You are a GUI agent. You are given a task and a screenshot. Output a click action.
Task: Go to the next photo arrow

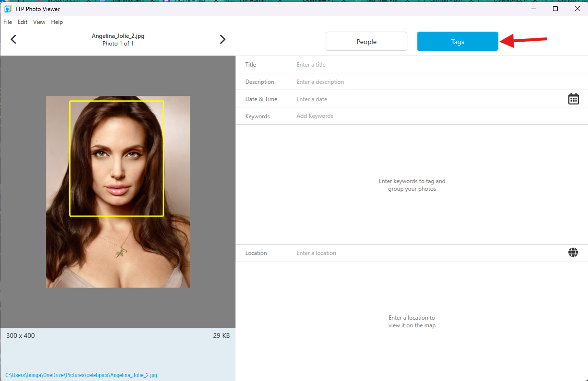(x=223, y=39)
